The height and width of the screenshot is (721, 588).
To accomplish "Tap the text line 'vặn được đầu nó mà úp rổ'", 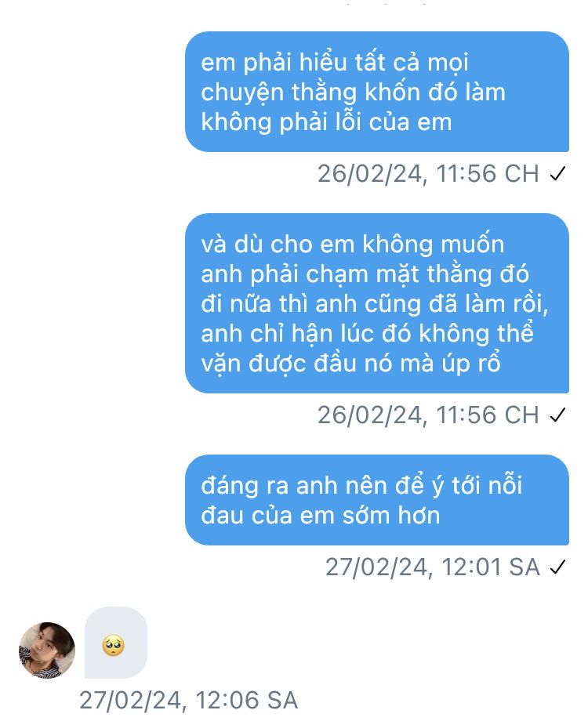I will coord(350,364).
